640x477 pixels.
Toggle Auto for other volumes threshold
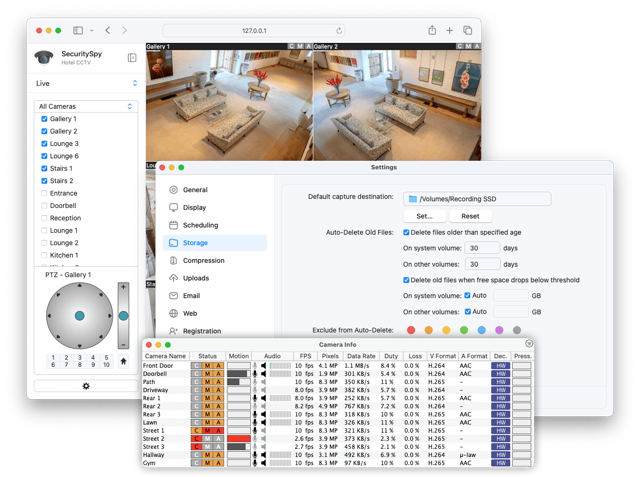click(x=468, y=312)
